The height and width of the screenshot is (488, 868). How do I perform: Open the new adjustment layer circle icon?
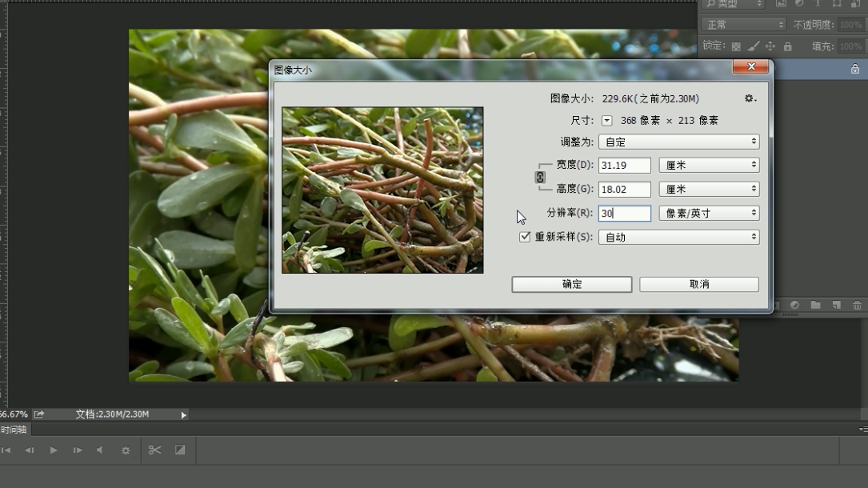(794, 305)
